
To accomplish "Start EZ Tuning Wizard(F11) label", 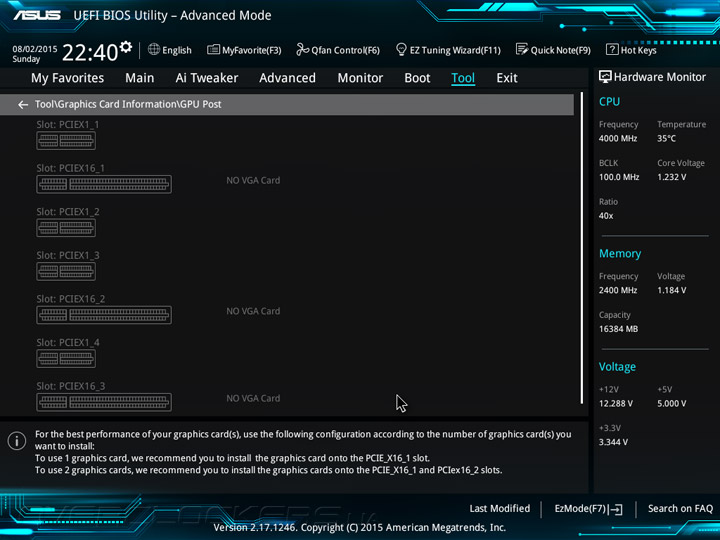I will click(455, 50).
